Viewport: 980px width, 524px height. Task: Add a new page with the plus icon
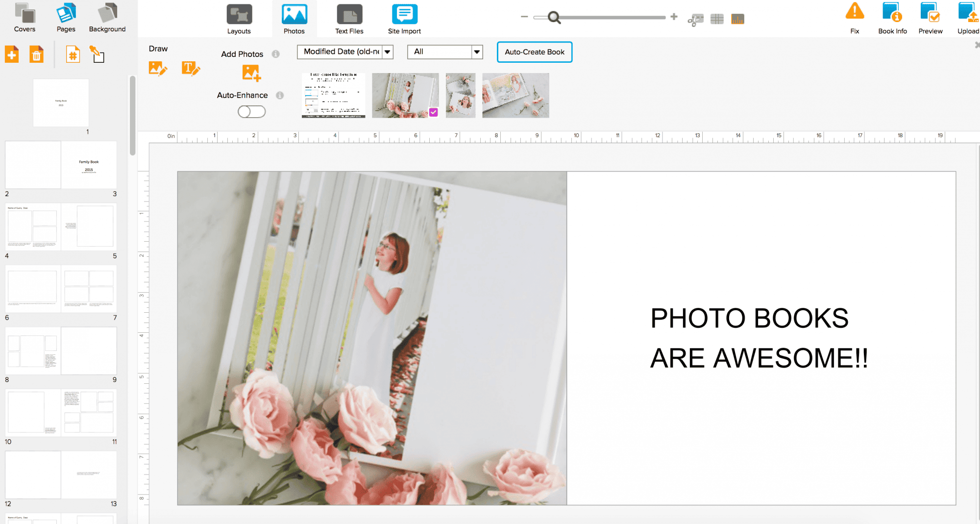pos(11,54)
